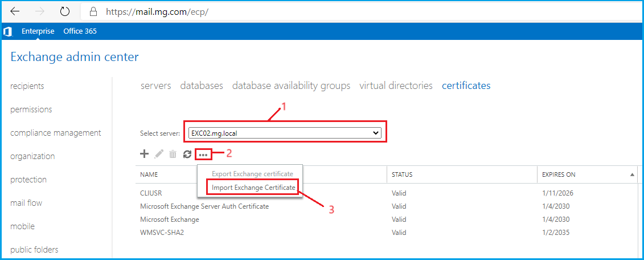Click the browser back arrow
This screenshot has height=260, width=644.
pos(15,11)
